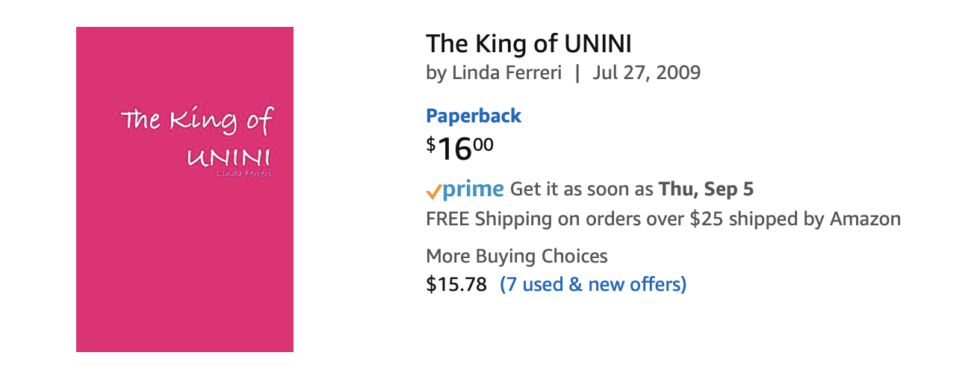Click the publication date Jul 27, 2009

647,73
